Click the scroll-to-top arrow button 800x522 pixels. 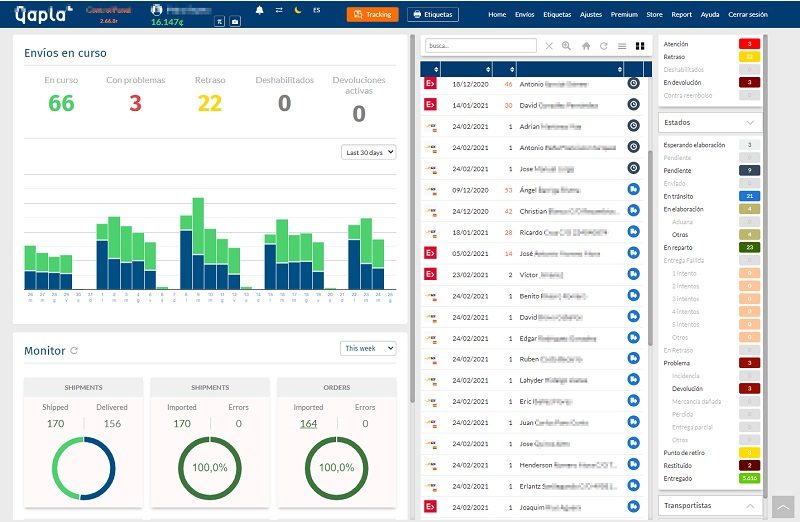[783, 507]
